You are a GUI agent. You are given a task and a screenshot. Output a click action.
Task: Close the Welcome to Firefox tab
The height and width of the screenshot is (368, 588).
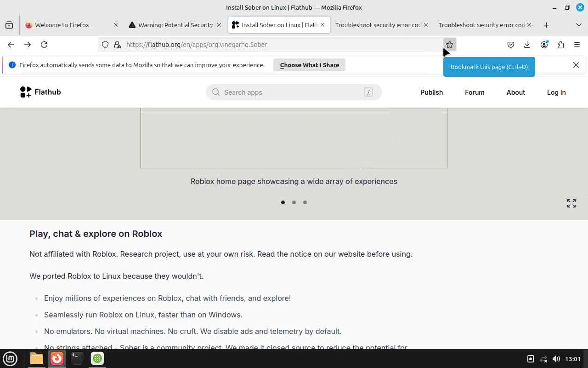coord(116,25)
